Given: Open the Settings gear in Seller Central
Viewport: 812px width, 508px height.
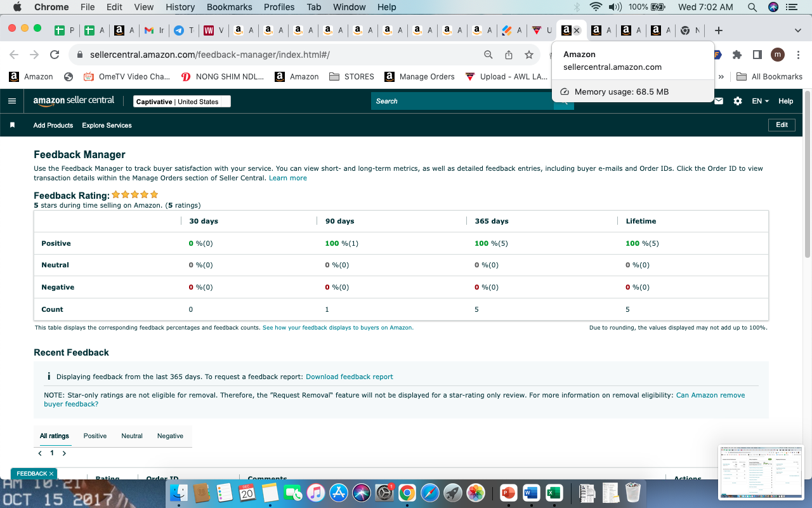Looking at the screenshot, I should click(x=738, y=101).
